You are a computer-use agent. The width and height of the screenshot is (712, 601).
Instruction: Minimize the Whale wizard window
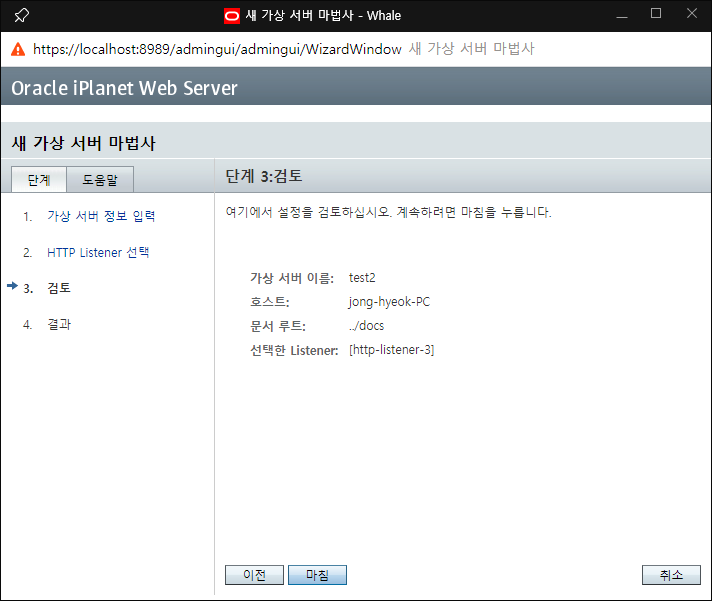pyautogui.click(x=622, y=15)
